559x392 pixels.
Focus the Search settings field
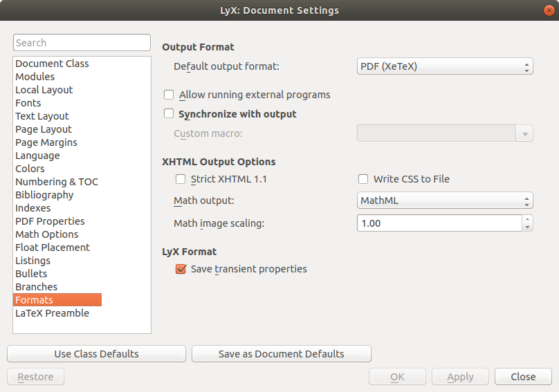(x=82, y=43)
